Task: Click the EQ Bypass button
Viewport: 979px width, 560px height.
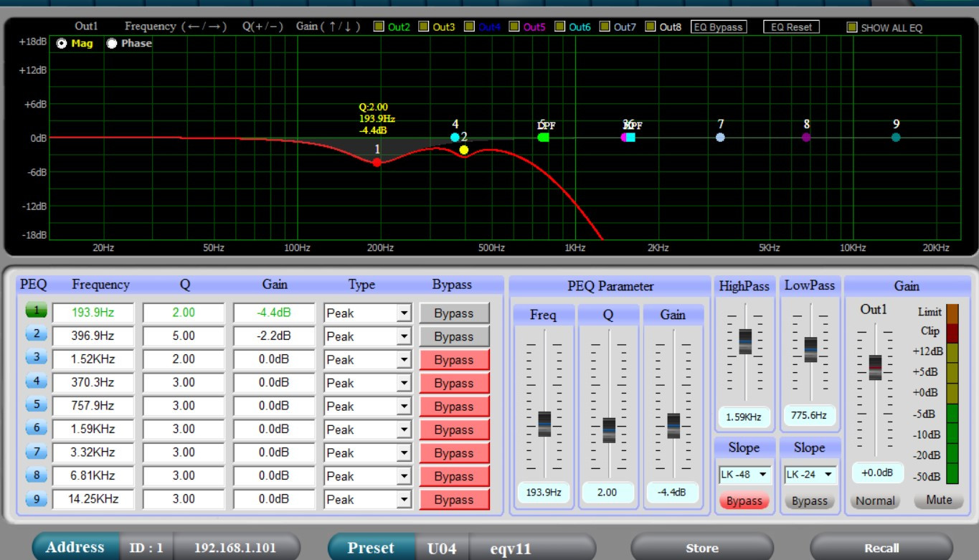Action: [719, 27]
